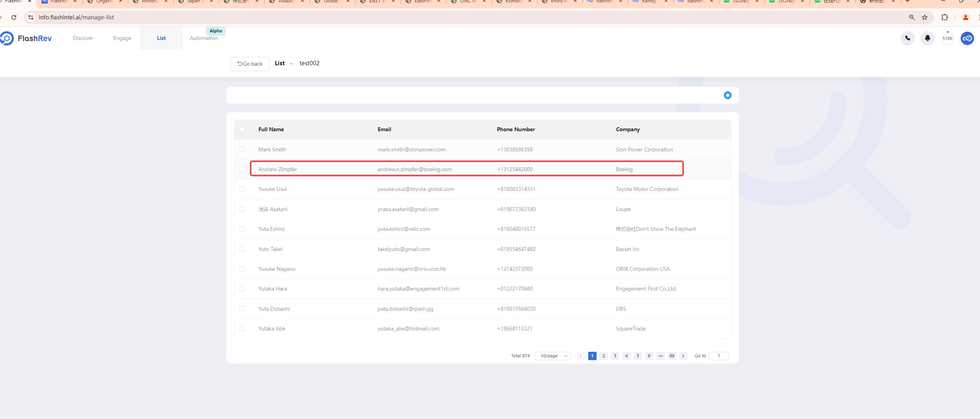Select the Yutaka Hara row checkbox
This screenshot has height=419, width=980.
click(x=242, y=289)
